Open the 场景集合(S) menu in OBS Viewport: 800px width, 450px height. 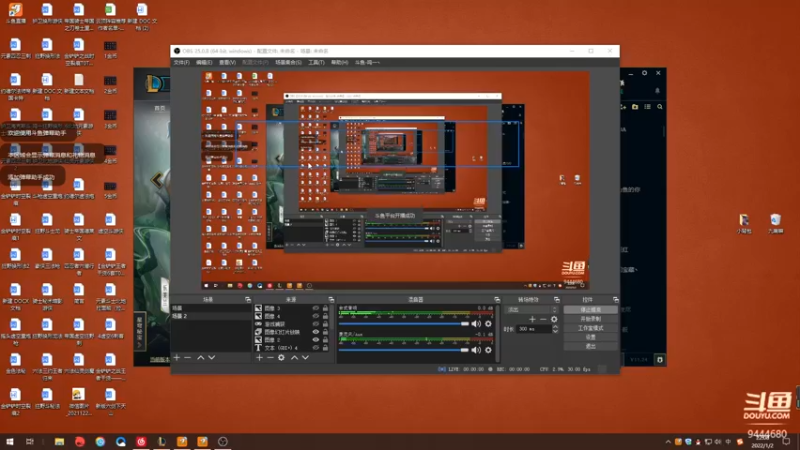coord(288,62)
